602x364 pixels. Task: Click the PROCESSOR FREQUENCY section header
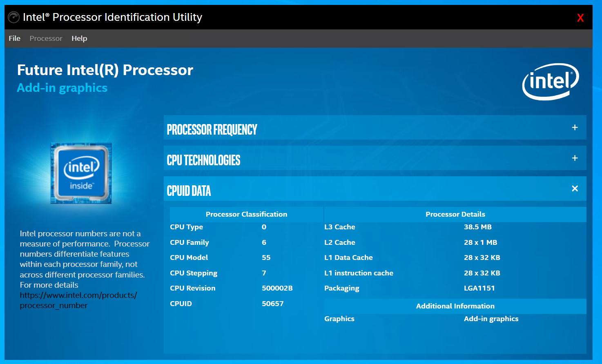[x=375, y=127]
